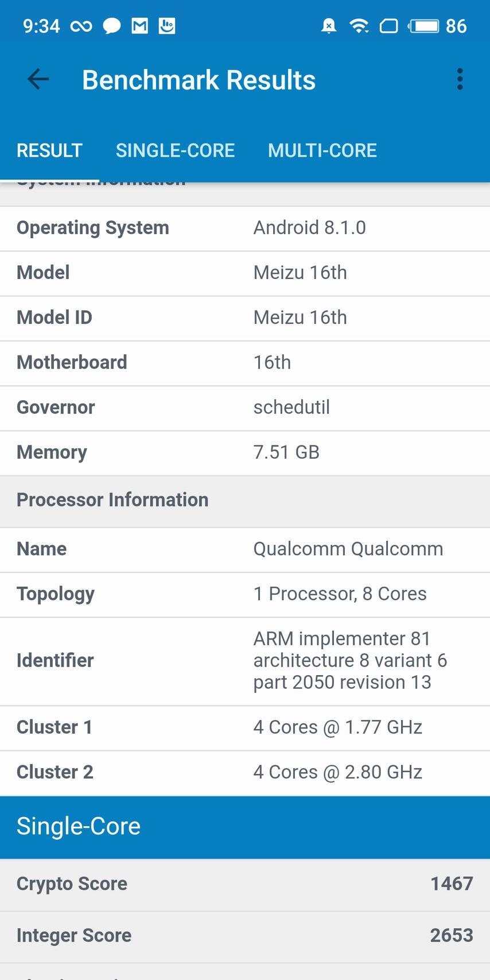Tap the Gmail notification icon
This screenshot has width=490, height=980.
tap(140, 26)
